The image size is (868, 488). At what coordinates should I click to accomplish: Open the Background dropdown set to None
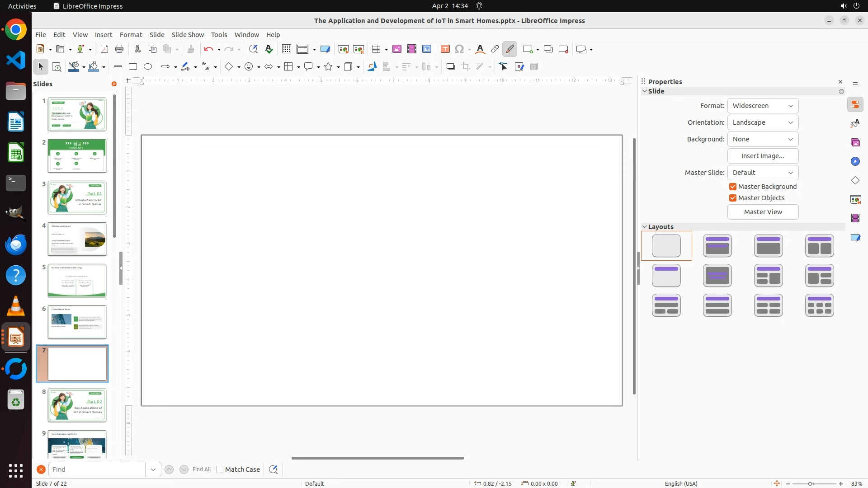pos(763,139)
